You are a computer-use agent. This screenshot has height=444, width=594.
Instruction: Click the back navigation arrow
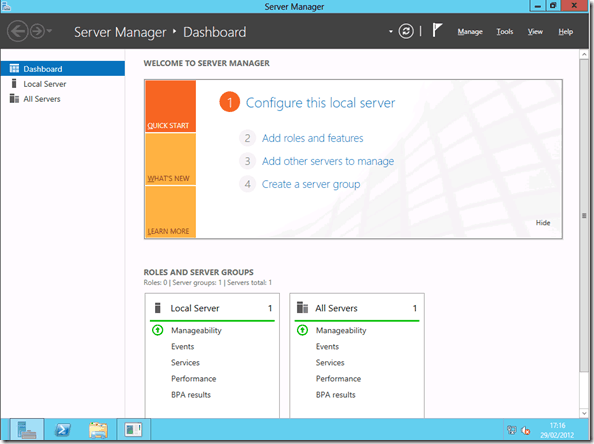[17, 31]
